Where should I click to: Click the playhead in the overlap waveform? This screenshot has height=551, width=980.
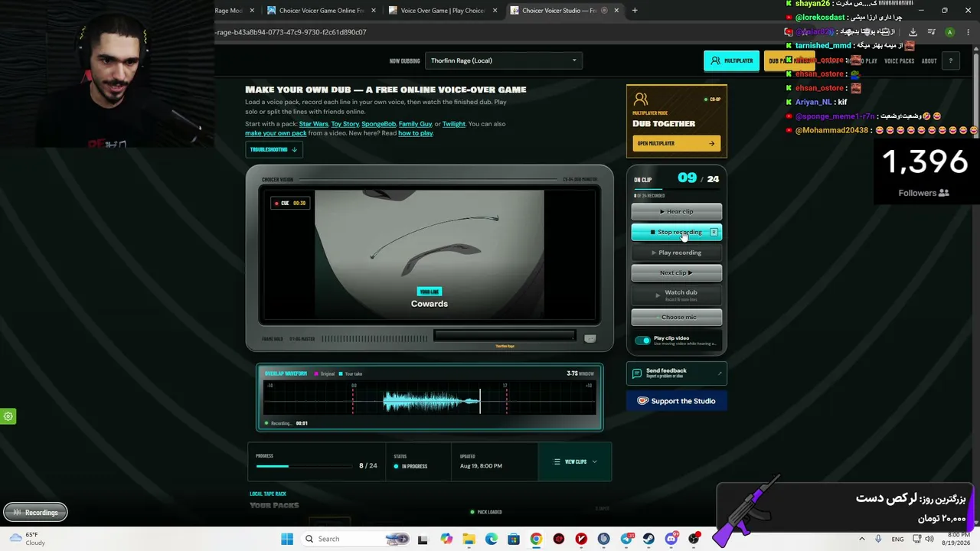(480, 401)
